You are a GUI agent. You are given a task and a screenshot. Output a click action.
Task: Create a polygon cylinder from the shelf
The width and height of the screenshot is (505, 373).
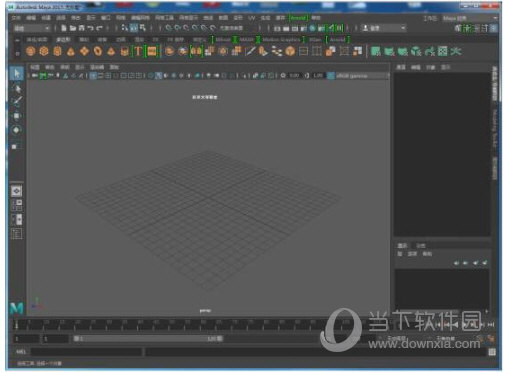click(x=57, y=51)
